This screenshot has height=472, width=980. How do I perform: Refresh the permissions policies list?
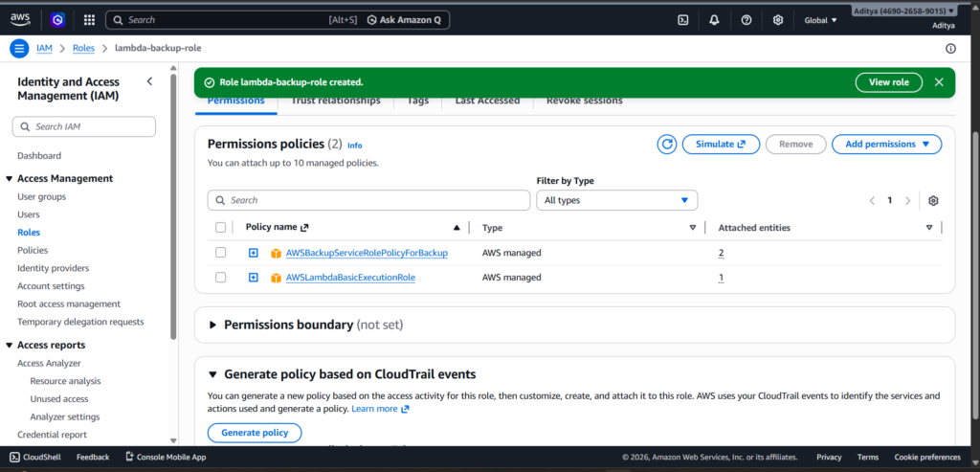667,145
